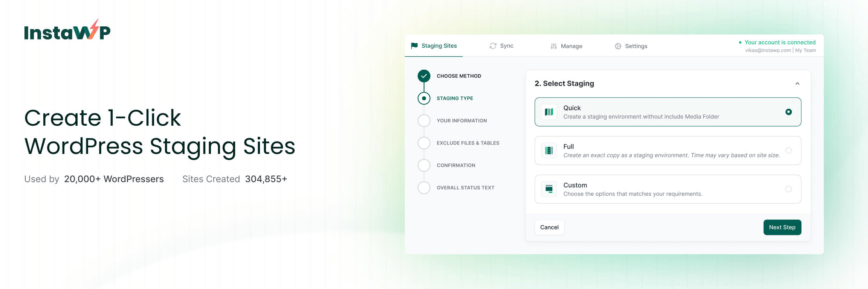
Task: Select the Full staging radio button
Action: [788, 151]
